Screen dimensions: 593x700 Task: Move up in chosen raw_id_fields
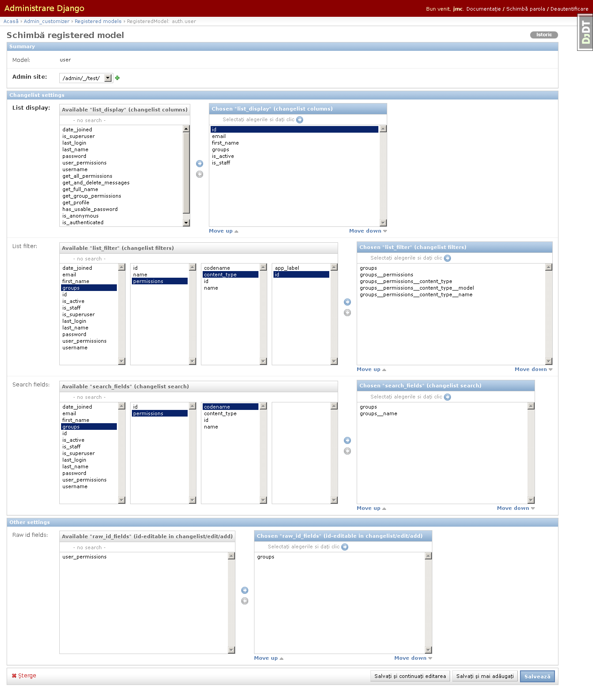(x=269, y=658)
